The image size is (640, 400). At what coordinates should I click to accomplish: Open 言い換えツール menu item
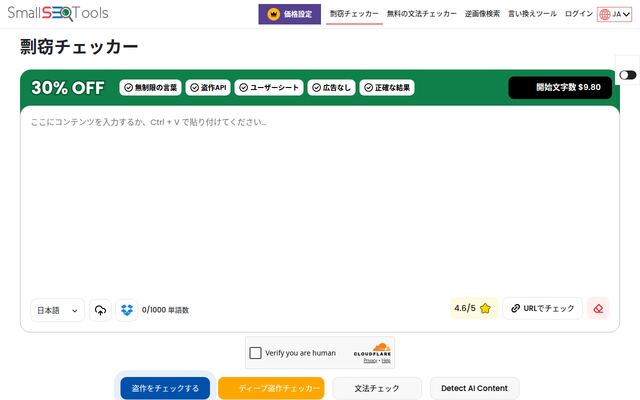click(x=532, y=14)
